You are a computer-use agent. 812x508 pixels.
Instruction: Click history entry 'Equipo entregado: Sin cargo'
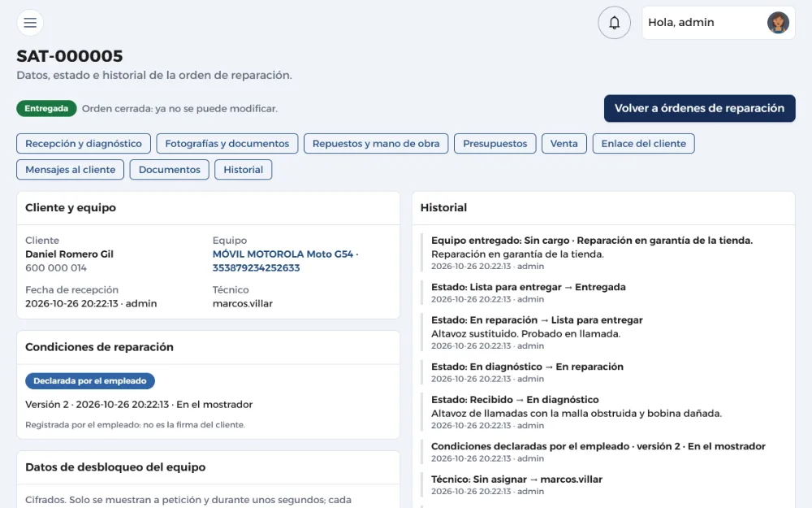(x=592, y=241)
